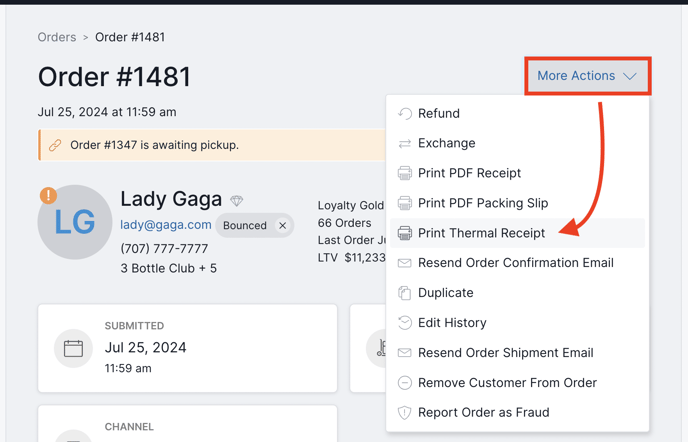Click minus-circle icon for Remove Customer From Order
This screenshot has height=442, width=688.
point(405,383)
